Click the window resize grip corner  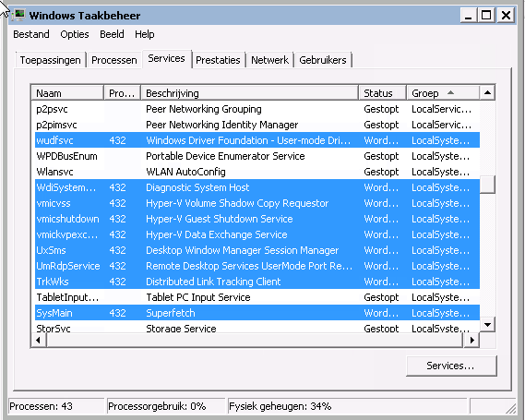510,408
